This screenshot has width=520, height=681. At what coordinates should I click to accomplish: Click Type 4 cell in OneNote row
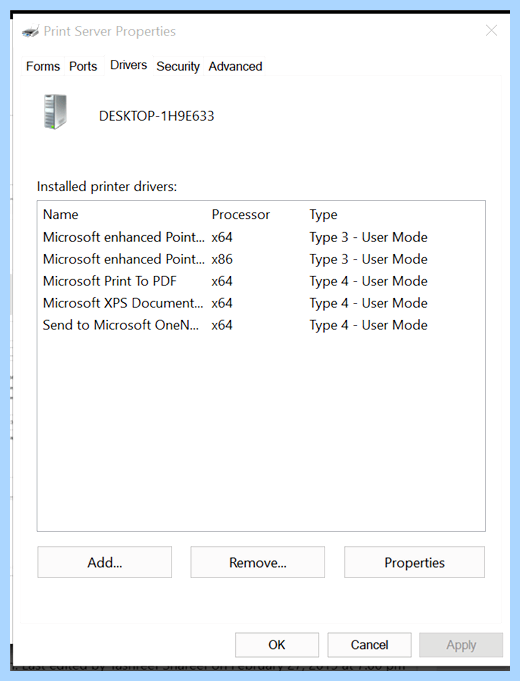(368, 325)
